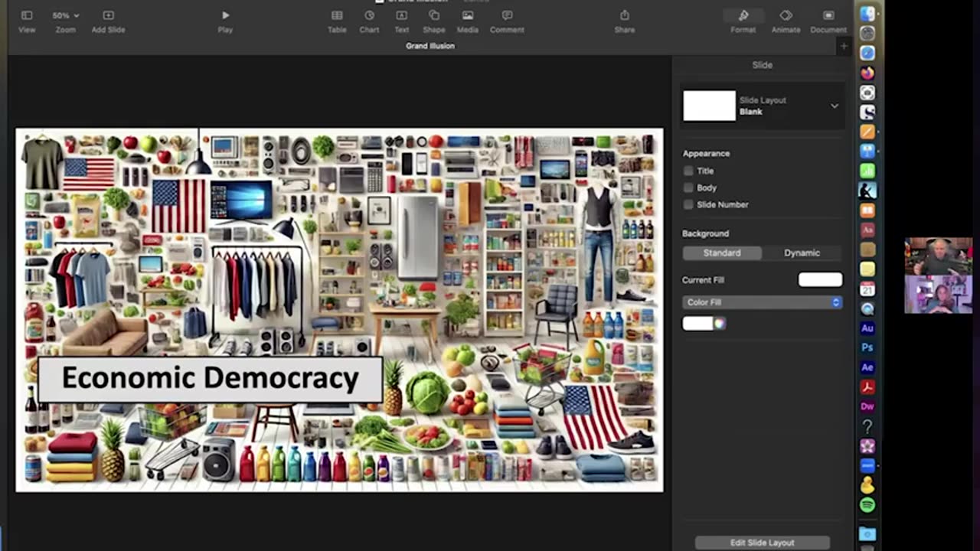This screenshot has height=551, width=980.
Task: Click the Add Slide button
Action: [x=108, y=21]
